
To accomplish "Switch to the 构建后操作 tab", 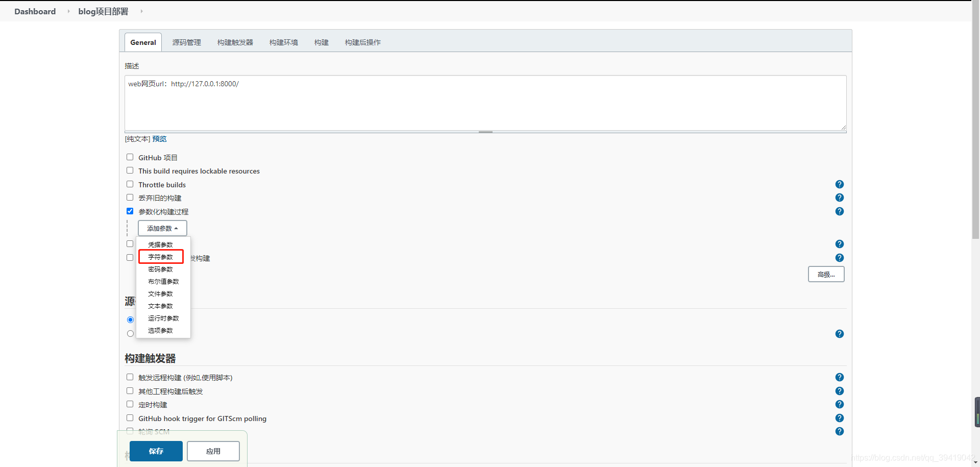I will point(362,42).
